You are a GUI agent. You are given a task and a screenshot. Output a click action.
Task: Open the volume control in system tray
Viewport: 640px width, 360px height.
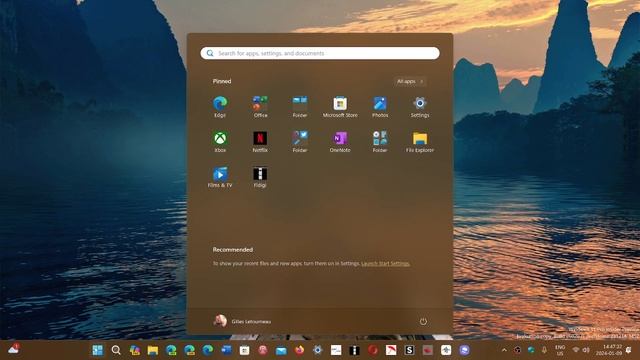pyautogui.click(x=586, y=350)
